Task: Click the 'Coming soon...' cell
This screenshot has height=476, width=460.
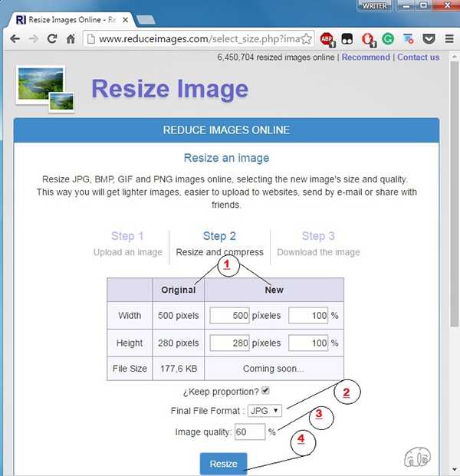Action: point(274,369)
